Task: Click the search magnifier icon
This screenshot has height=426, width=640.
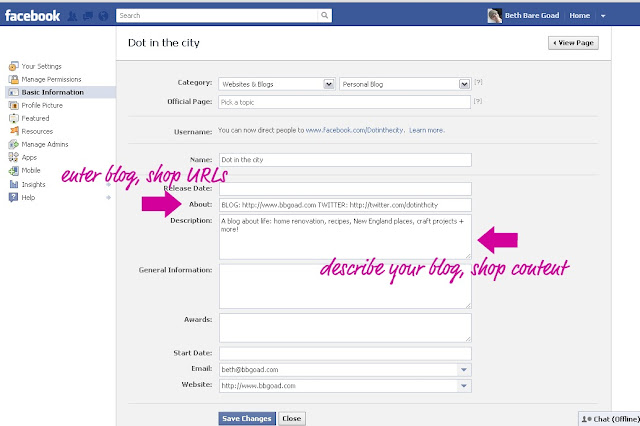Action: click(x=324, y=16)
